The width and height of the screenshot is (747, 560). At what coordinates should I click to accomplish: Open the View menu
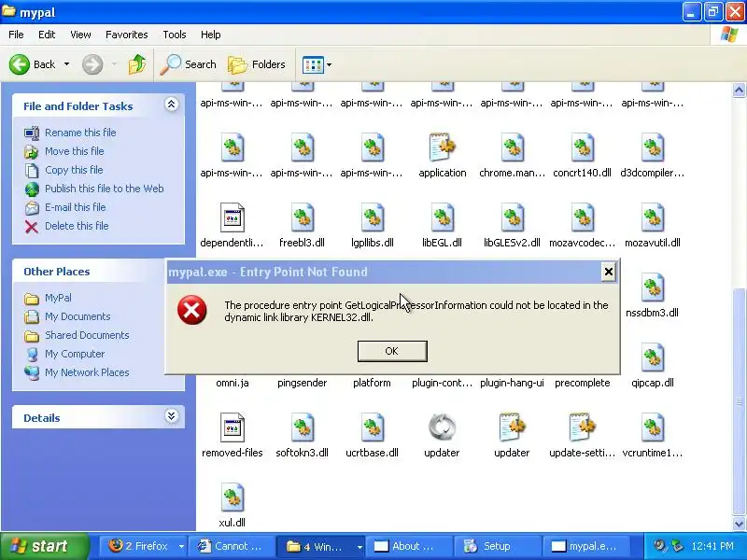[80, 35]
